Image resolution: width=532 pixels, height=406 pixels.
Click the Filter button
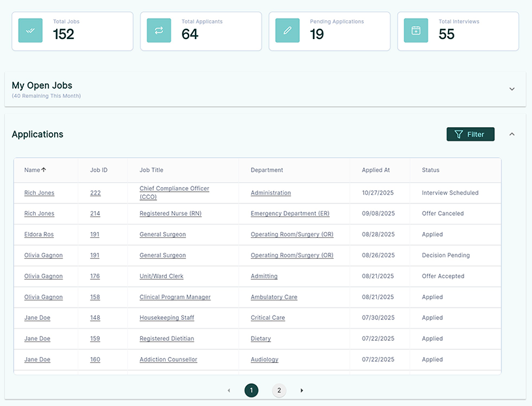(x=470, y=134)
